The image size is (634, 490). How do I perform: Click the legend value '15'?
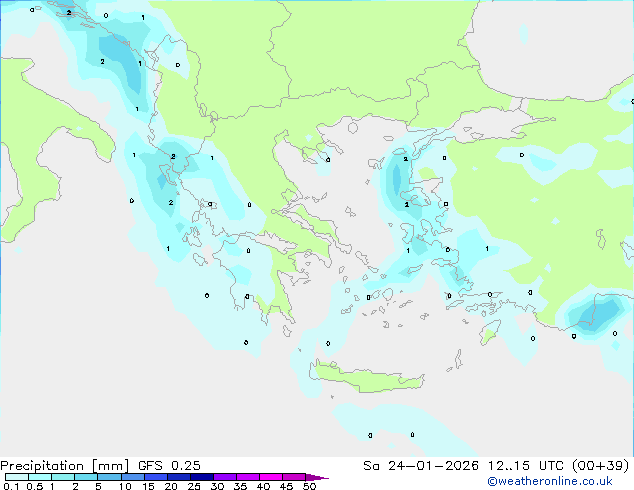point(148,486)
